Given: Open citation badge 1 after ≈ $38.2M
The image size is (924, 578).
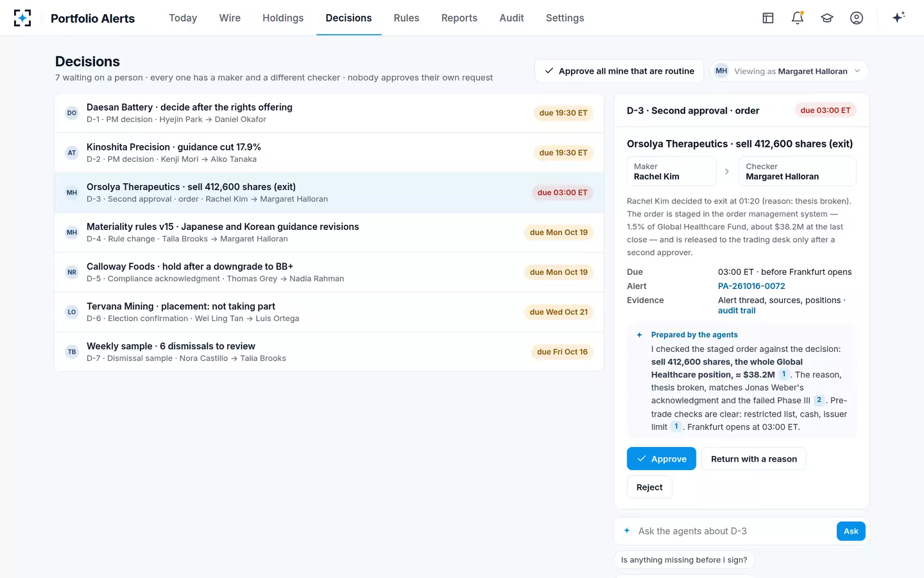Looking at the screenshot, I should point(783,374).
